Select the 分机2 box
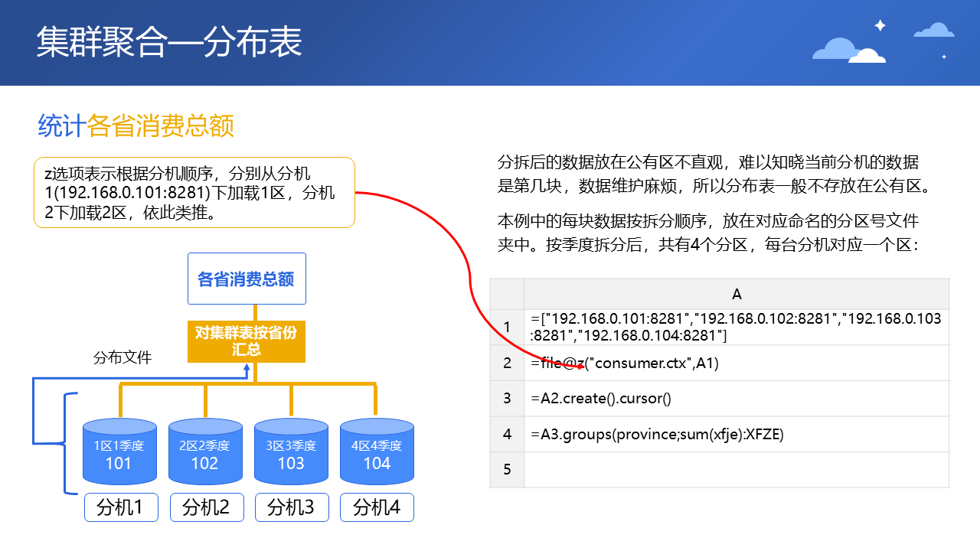 pos(206,507)
